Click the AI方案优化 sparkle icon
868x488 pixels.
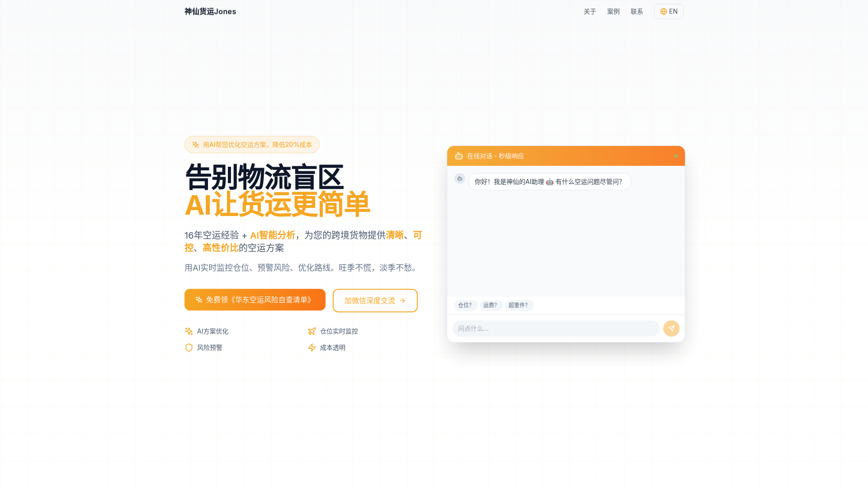(x=189, y=331)
